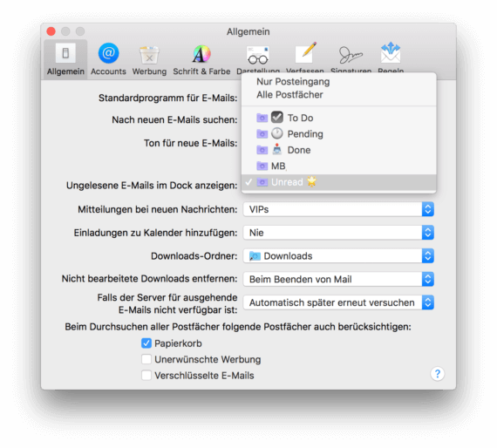Screen dimensions: 497x448
Task: Enable Verschlüsselte E-Mails checkbox
Action: [x=146, y=376]
